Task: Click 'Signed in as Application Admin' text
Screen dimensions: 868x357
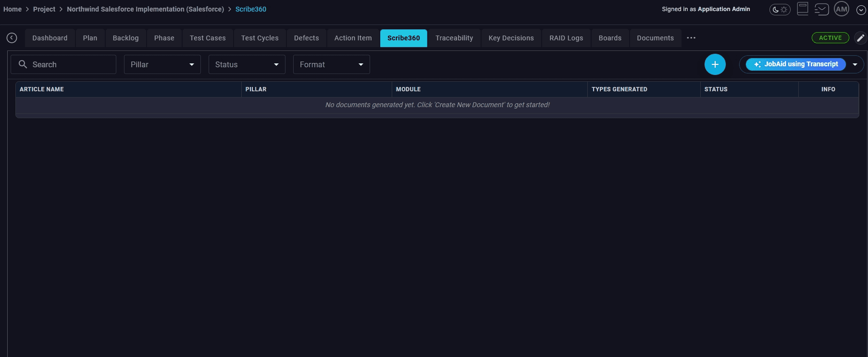Action: pos(706,9)
